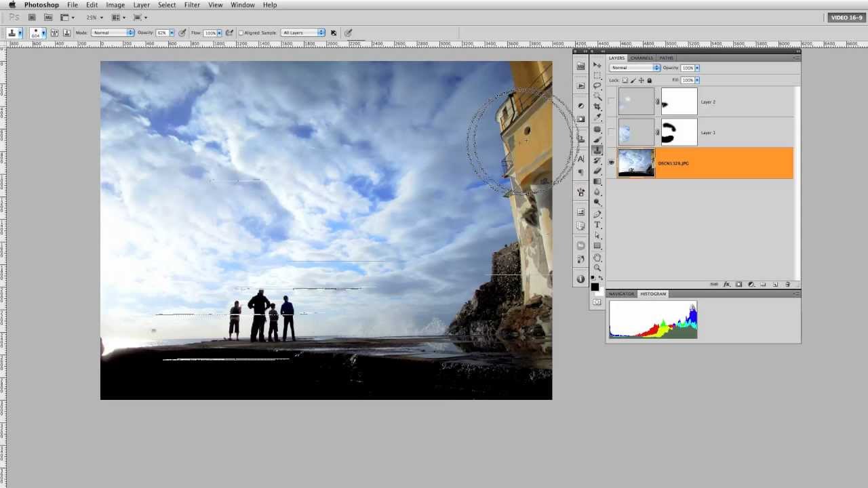Image resolution: width=868 pixels, height=488 pixels.
Task: Select the Crop tool
Action: [x=597, y=107]
